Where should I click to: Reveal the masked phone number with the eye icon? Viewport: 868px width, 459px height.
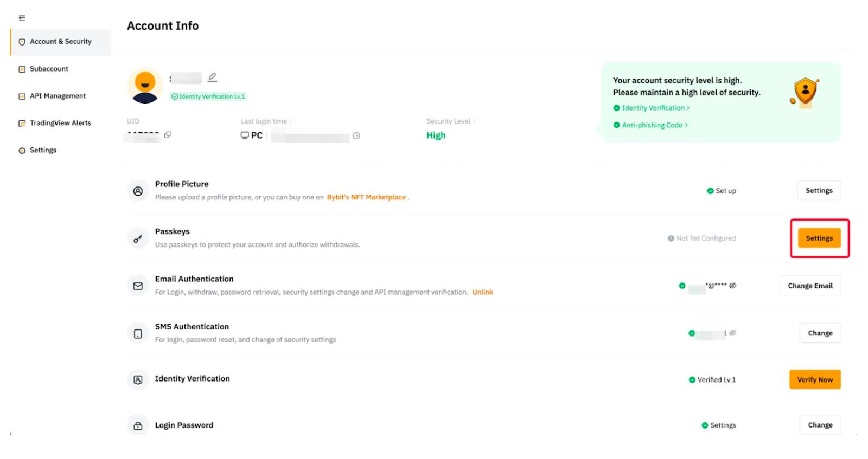coord(733,333)
